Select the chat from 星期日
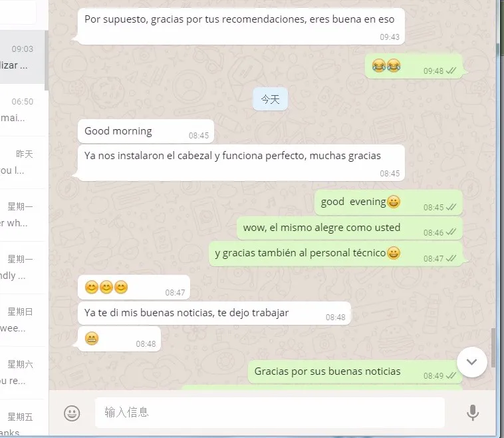 pos(23,320)
